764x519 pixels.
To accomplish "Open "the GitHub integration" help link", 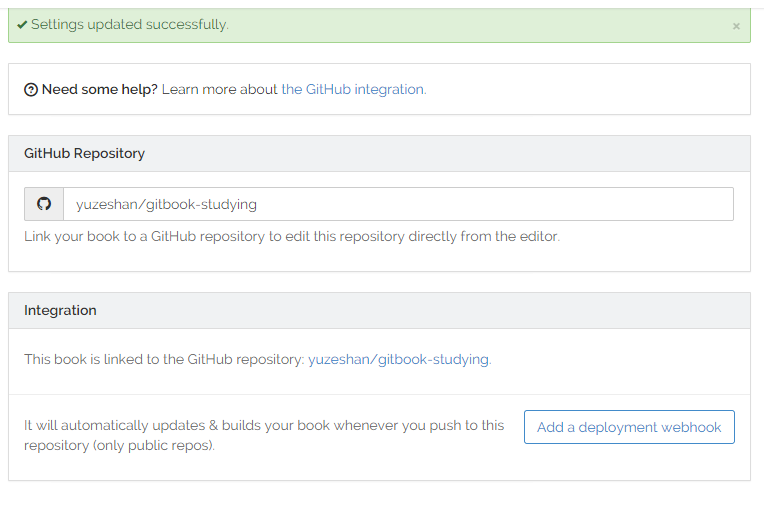I will pos(353,89).
